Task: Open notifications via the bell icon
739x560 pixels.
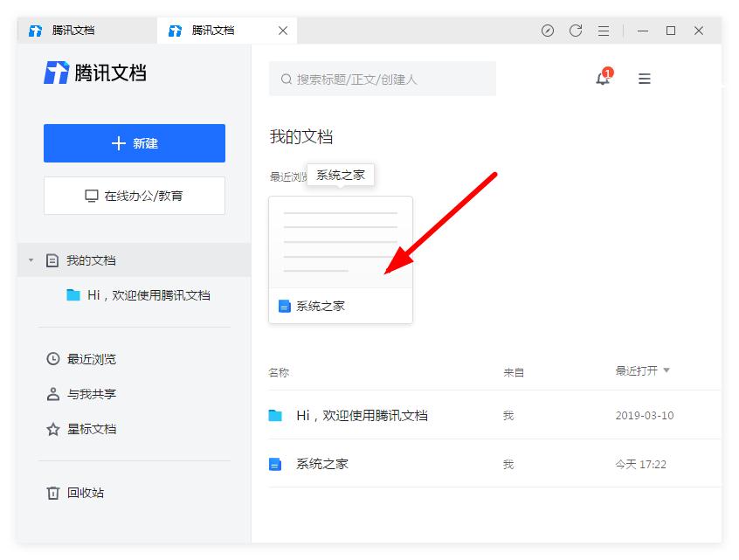Action: 602,79
